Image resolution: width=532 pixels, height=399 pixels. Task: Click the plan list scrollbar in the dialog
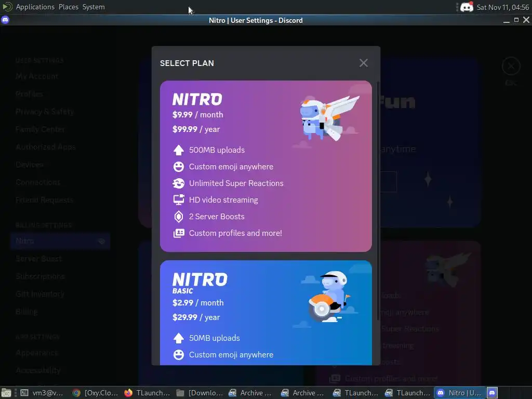(378, 200)
